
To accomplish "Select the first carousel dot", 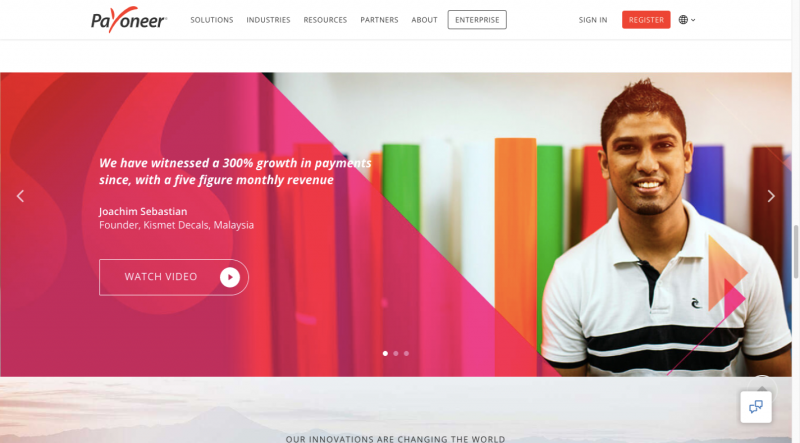I will point(385,353).
